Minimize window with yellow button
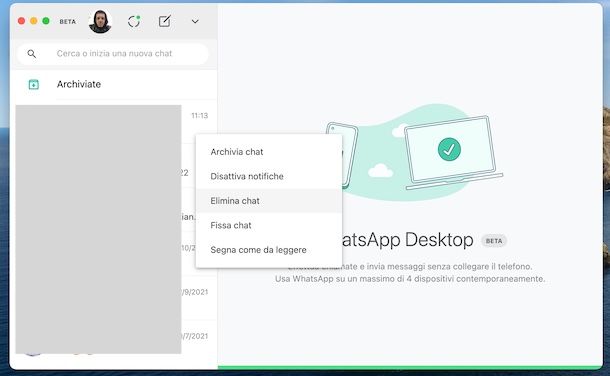This screenshot has height=376, width=610. 34,21
